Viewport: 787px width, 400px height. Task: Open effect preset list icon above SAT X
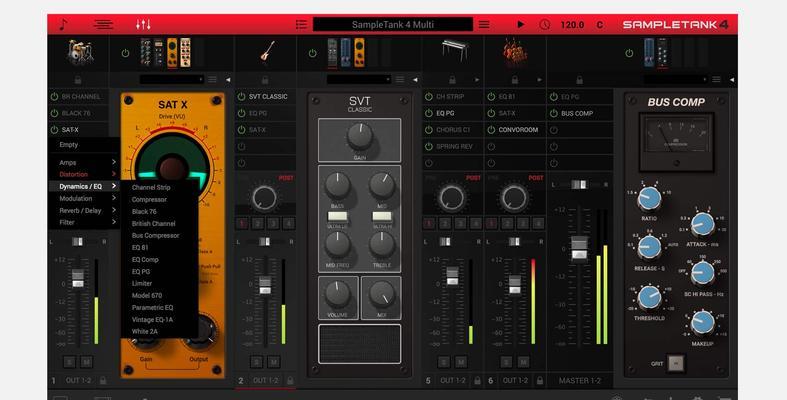[212, 80]
